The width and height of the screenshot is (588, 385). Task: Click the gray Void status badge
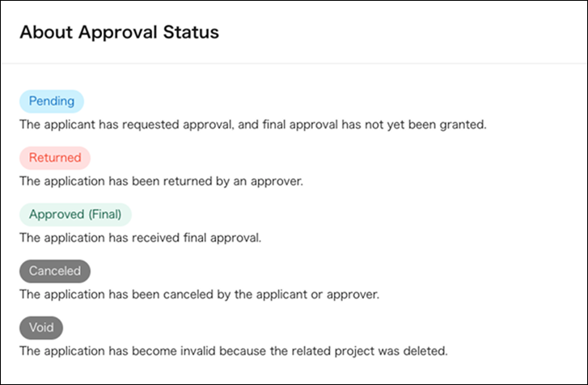(x=41, y=328)
